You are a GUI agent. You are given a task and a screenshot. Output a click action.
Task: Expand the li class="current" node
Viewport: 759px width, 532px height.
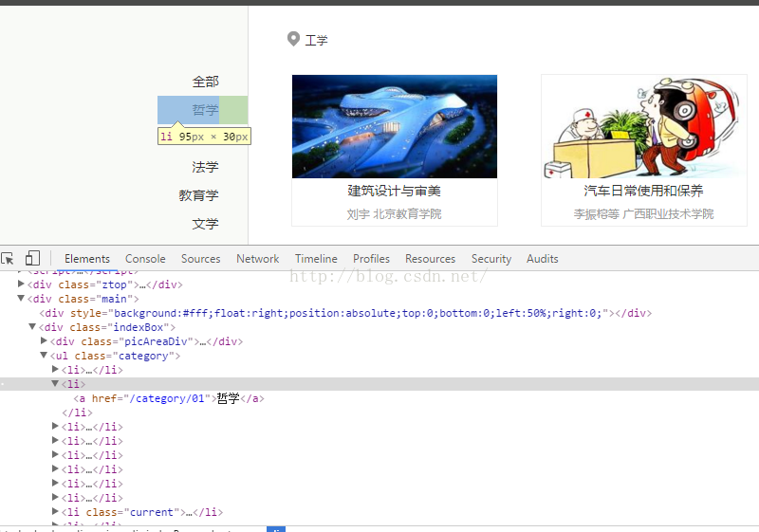point(55,512)
